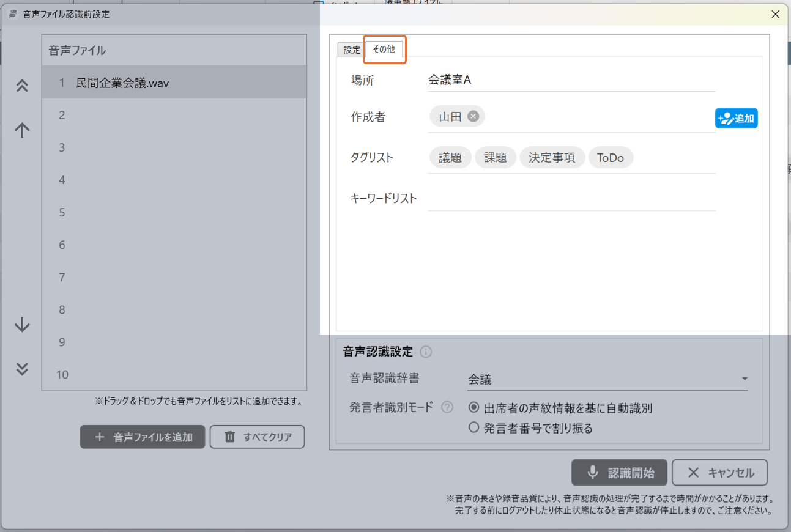
Task: Remove 山田 from the author field
Action: [473, 116]
